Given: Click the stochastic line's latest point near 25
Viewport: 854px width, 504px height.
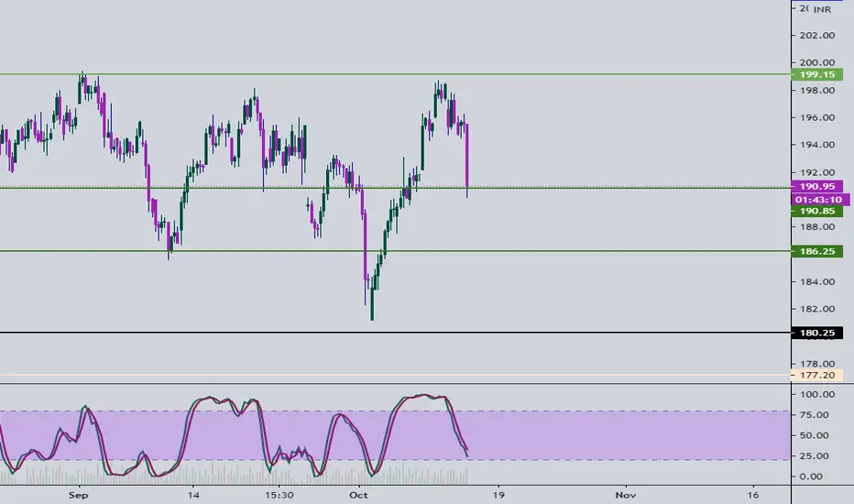Looking at the screenshot, I should (x=466, y=455).
